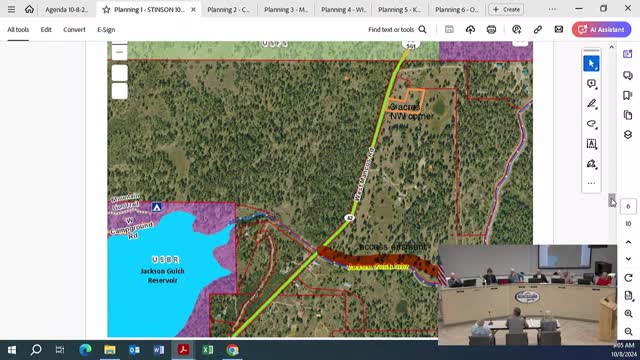This screenshot has height=360, width=640.
Task: Go to the next page arrow
Action: (x=628, y=259)
